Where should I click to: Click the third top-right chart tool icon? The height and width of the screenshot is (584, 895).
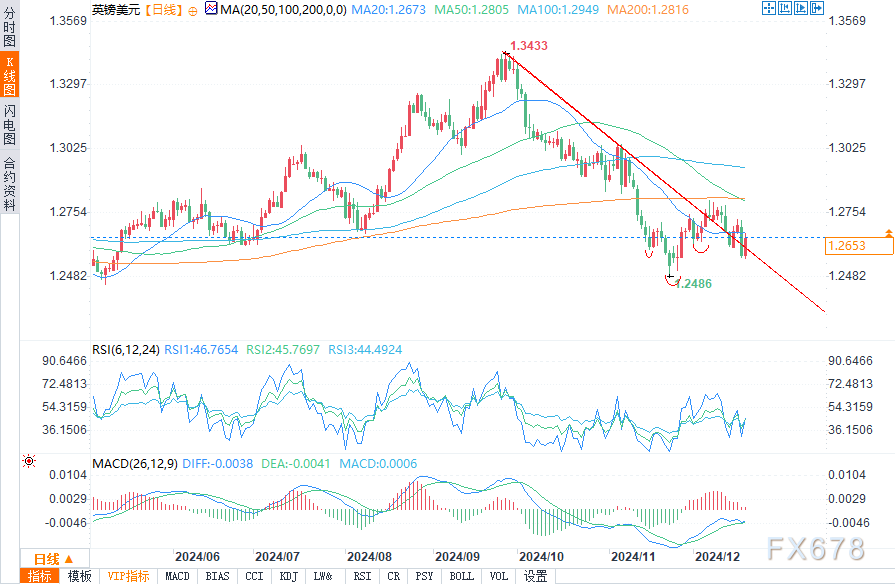tap(801, 8)
